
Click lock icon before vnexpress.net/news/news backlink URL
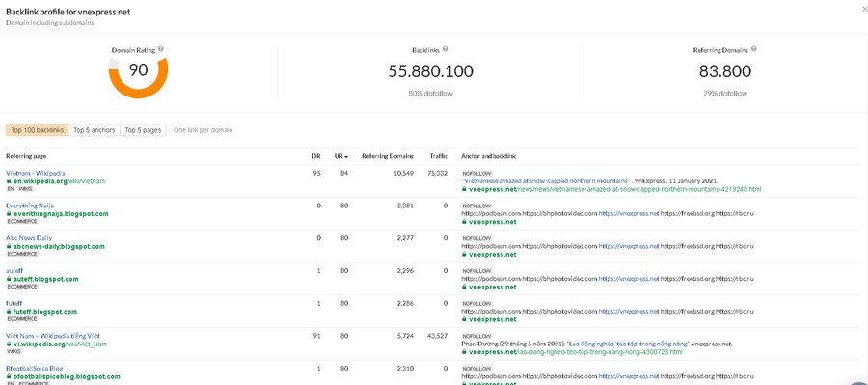click(x=464, y=189)
